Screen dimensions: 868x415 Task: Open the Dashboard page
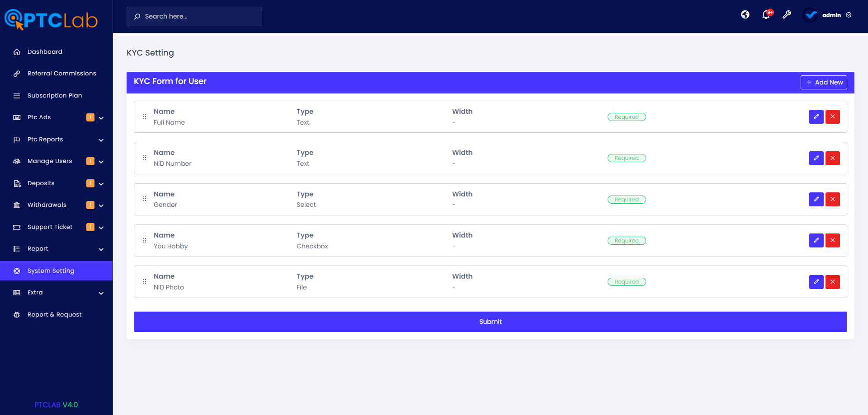(44, 51)
